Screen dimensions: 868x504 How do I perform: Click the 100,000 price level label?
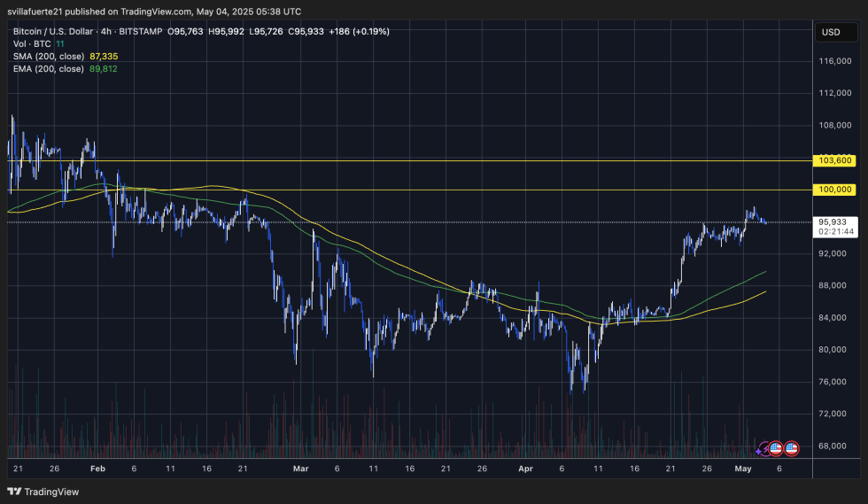click(x=837, y=190)
